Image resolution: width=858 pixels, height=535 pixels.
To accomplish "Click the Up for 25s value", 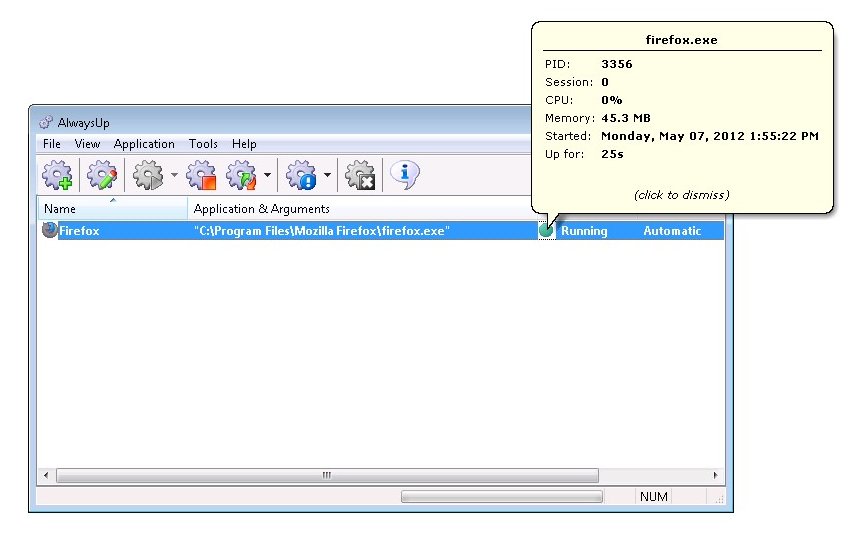I will 612,154.
